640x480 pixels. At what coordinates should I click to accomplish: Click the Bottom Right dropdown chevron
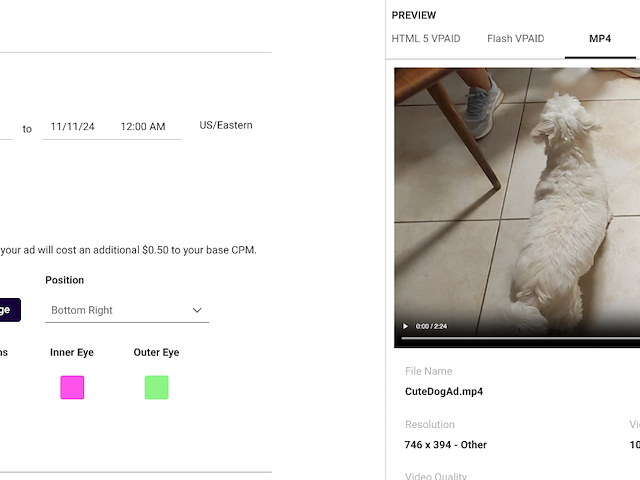197,310
